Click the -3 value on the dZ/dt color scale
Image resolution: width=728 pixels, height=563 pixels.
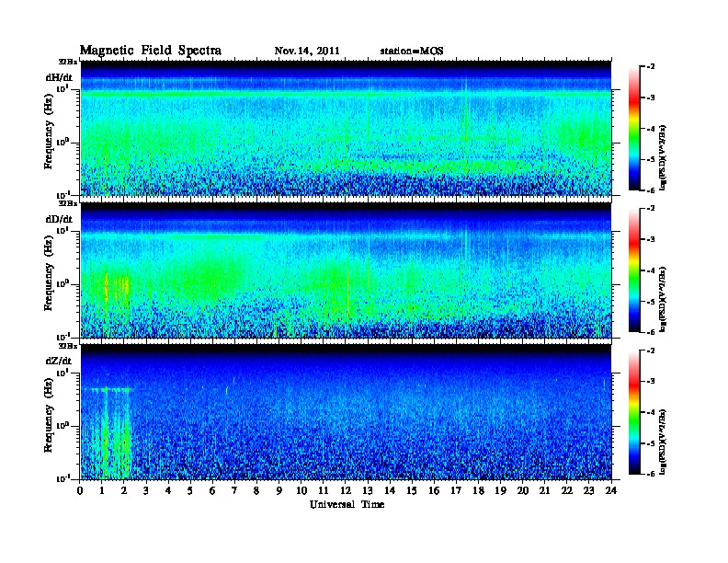click(x=651, y=382)
